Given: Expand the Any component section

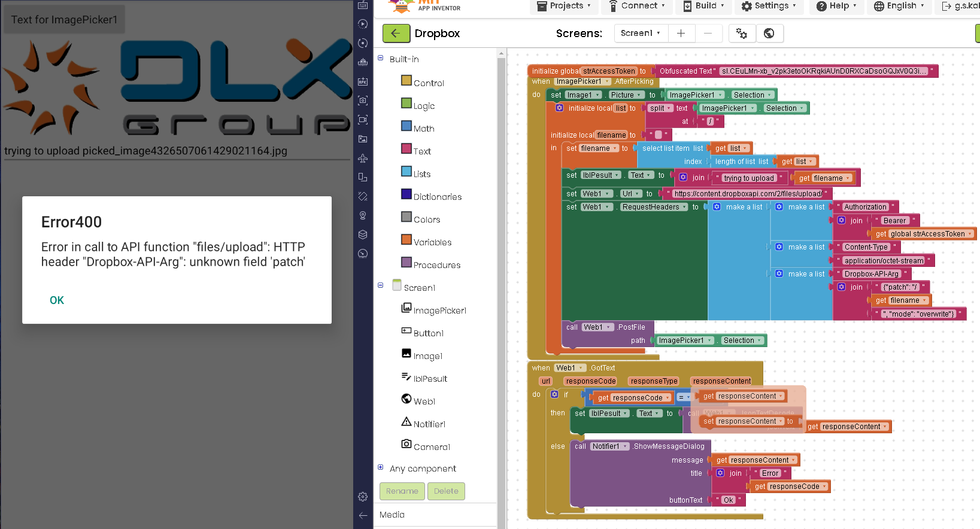Looking at the screenshot, I should click(x=381, y=467).
